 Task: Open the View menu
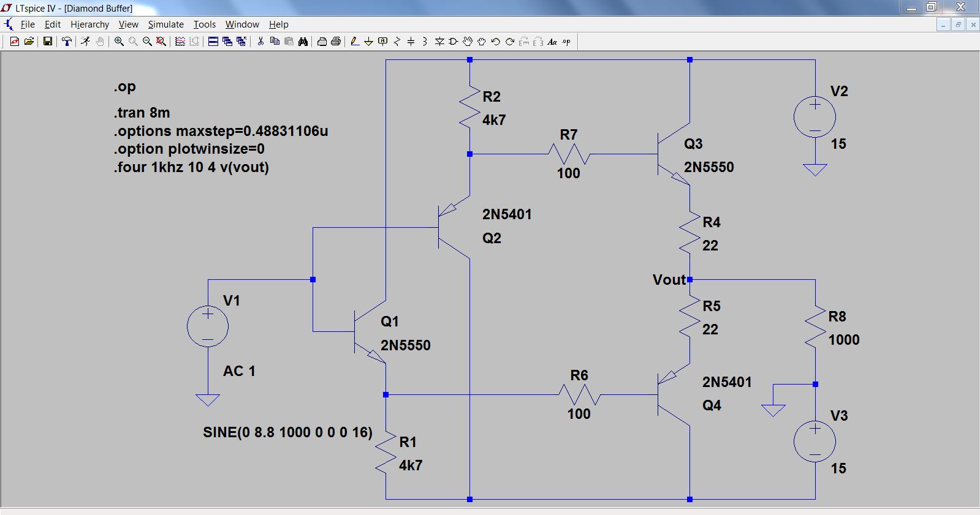tap(129, 24)
